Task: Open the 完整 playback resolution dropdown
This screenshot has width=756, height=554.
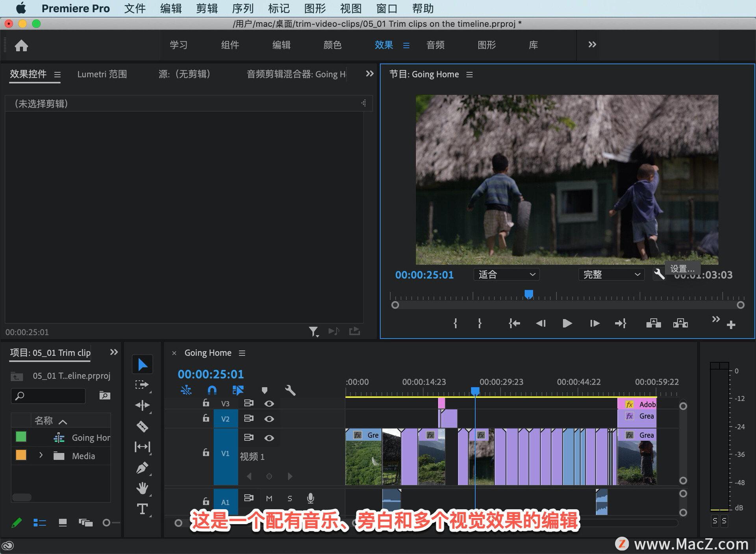Action: (x=611, y=275)
